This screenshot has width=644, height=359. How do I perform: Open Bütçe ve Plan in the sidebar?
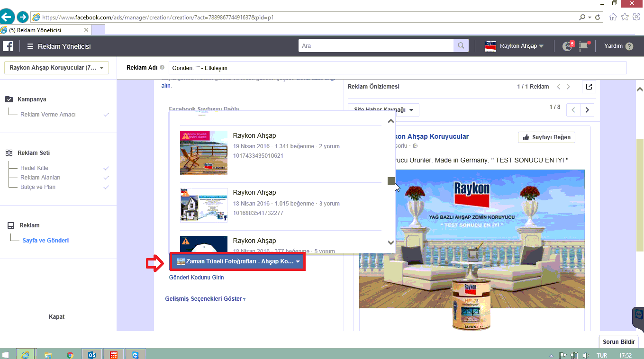(38, 187)
